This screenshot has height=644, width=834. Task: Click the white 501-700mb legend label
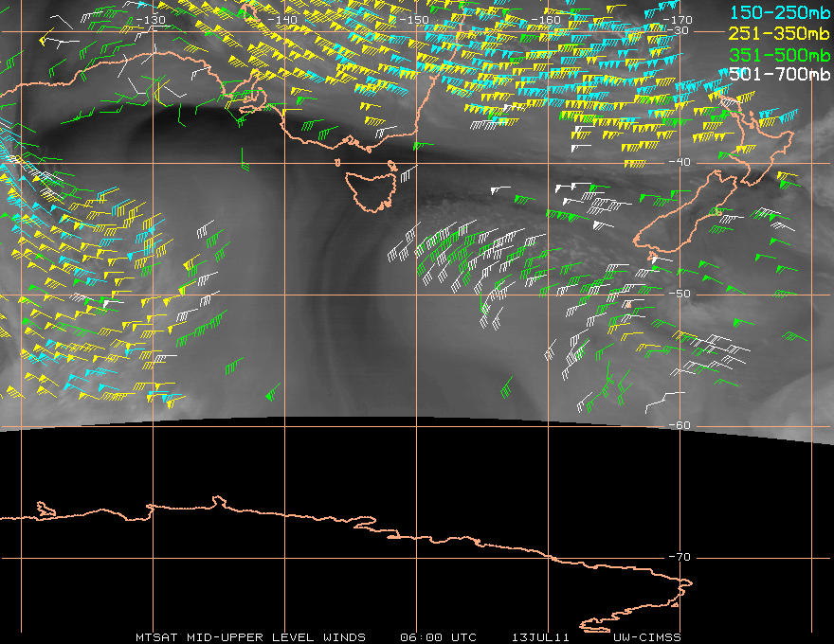click(x=779, y=74)
